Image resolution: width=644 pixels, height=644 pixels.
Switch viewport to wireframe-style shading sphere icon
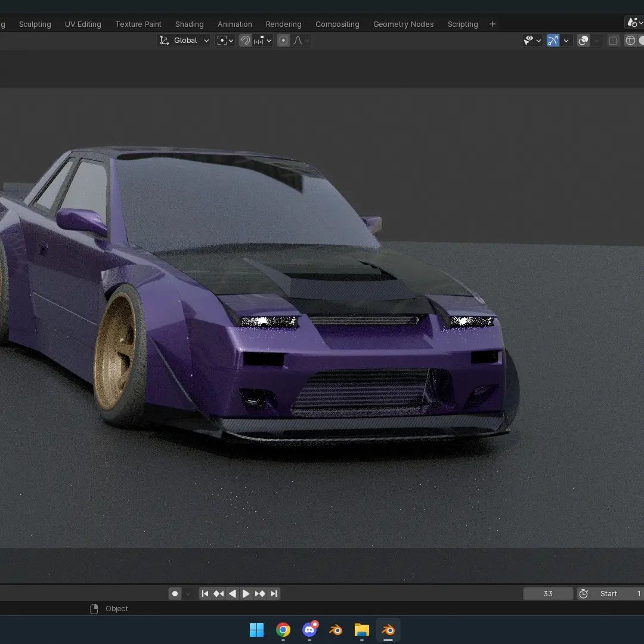pyautogui.click(x=631, y=41)
